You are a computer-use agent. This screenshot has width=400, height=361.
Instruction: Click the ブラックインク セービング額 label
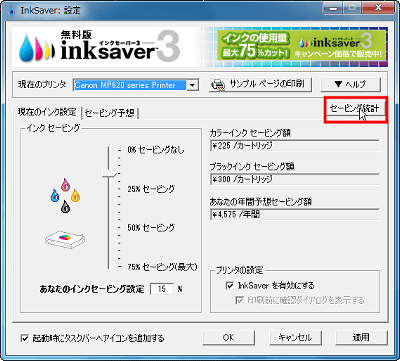(252, 166)
